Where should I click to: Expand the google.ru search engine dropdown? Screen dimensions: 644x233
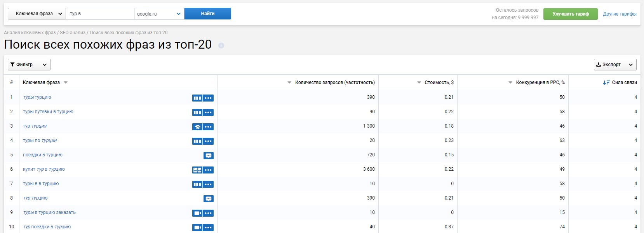[159, 14]
